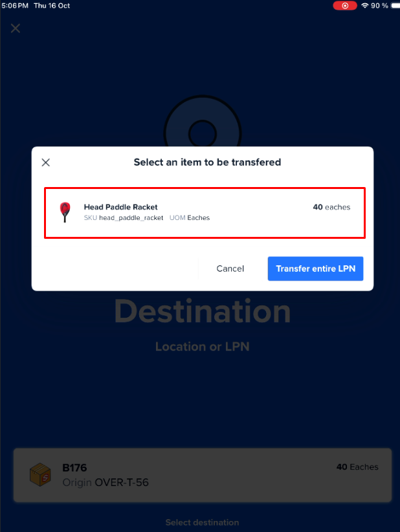
Task: Select the Head Paddle Racket item
Action: (205, 213)
